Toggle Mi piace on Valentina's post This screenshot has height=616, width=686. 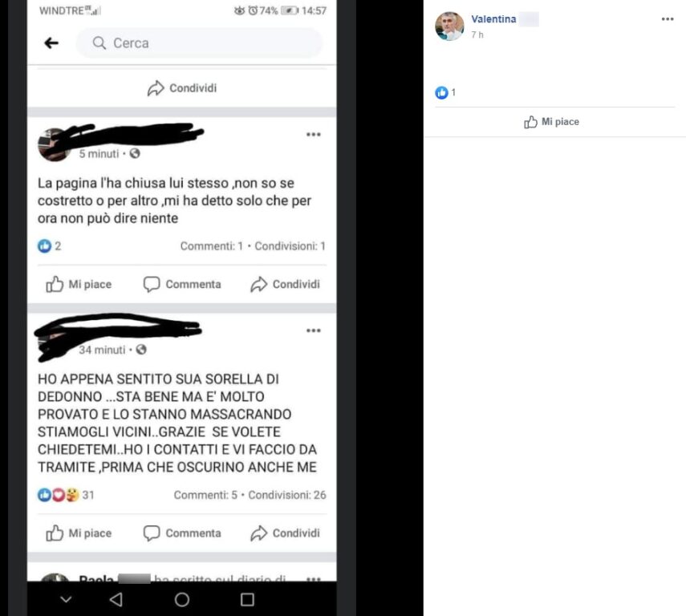552,122
